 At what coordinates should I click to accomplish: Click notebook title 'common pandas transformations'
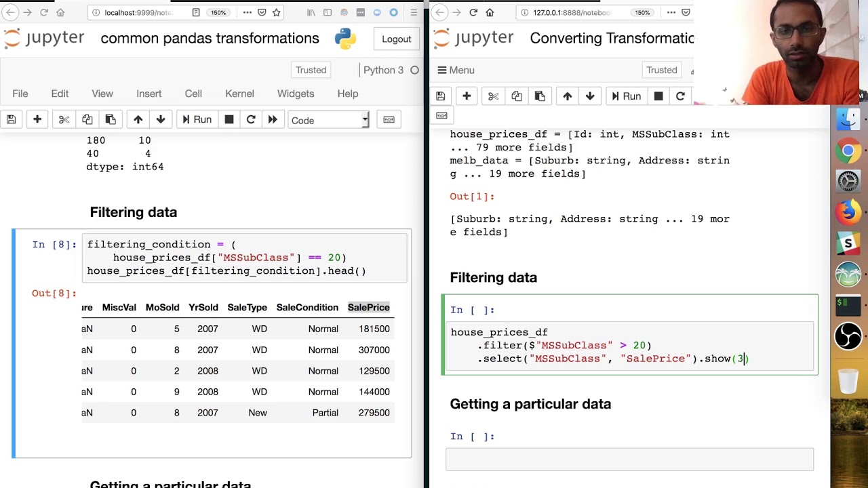[x=210, y=39]
